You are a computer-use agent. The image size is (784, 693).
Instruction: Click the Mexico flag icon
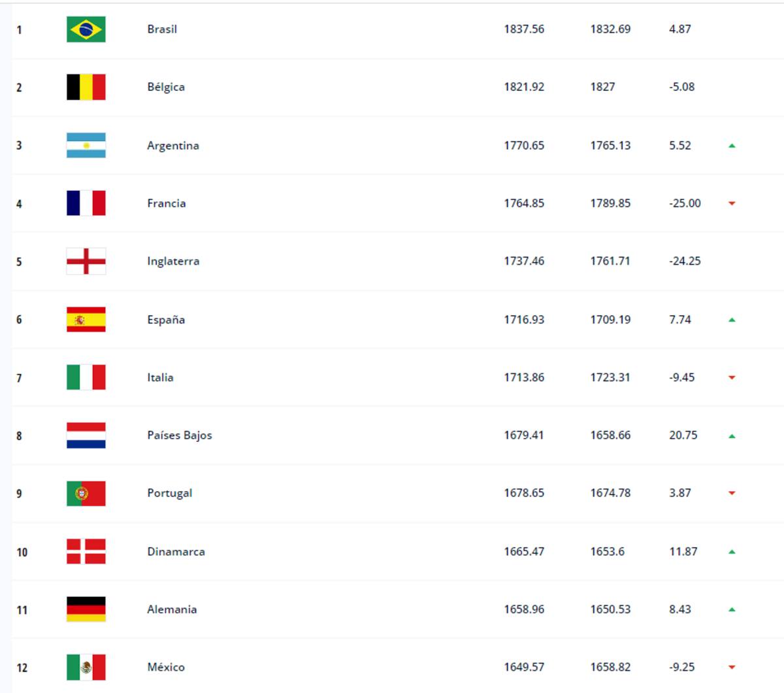pyautogui.click(x=86, y=668)
